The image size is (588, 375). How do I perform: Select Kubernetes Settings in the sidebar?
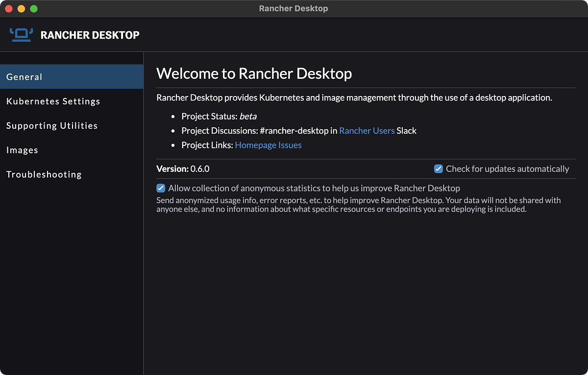pyautogui.click(x=53, y=101)
